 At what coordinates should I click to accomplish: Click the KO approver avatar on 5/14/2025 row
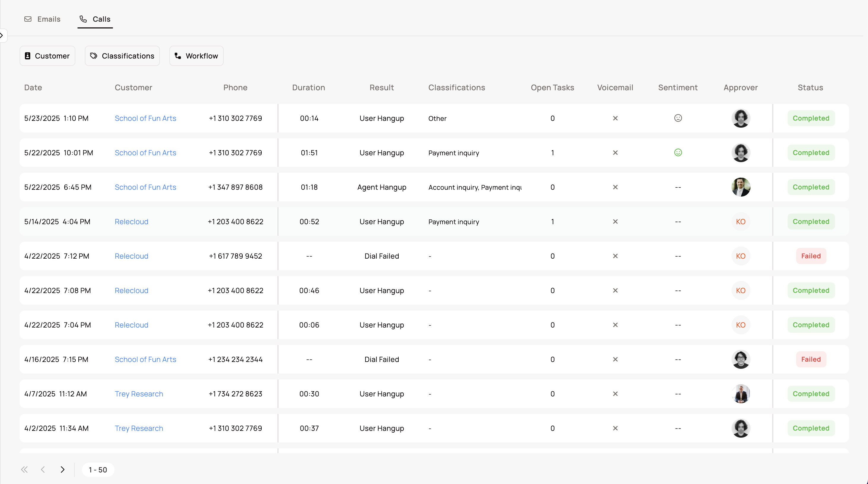[741, 222]
